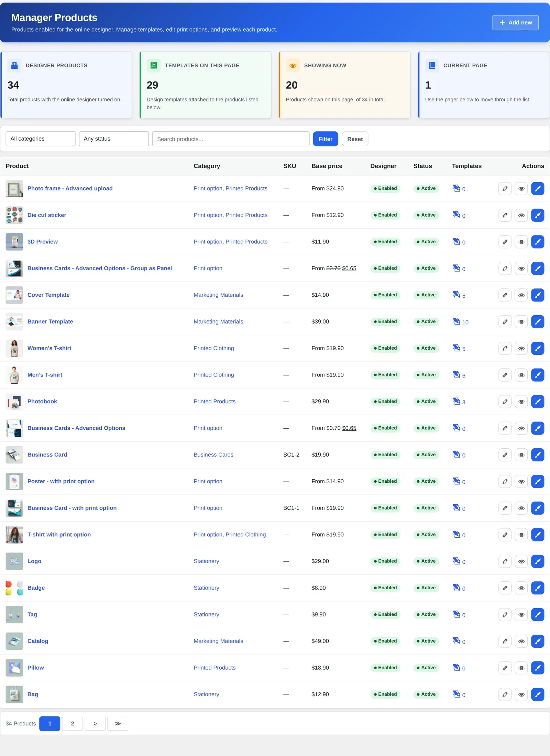Open the designer brush icon for Die cut sticker
This screenshot has height=756, width=550.
(538, 215)
